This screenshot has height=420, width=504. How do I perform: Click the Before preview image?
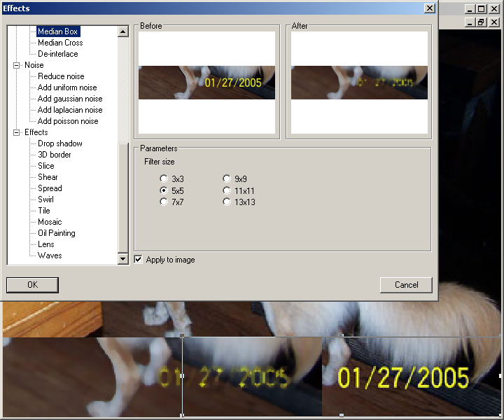[x=206, y=83]
